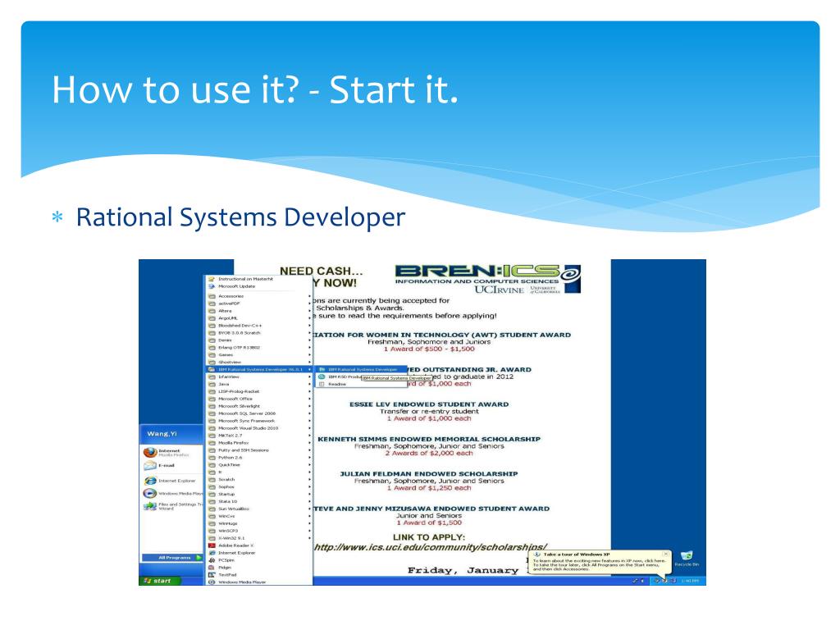
Task: Launch pinned Internet Explorer in left Start panel
Action: point(171,481)
